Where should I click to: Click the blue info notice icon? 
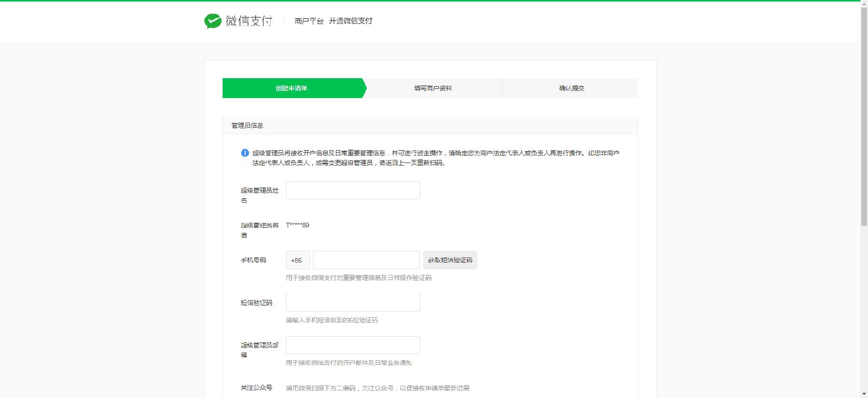(x=245, y=153)
